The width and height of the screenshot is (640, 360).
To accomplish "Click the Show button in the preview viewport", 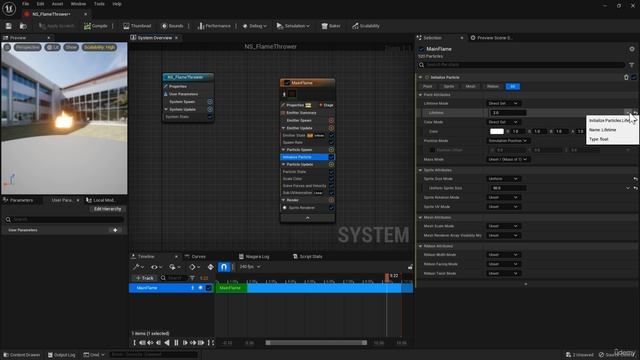I will pyautogui.click(x=71, y=47).
